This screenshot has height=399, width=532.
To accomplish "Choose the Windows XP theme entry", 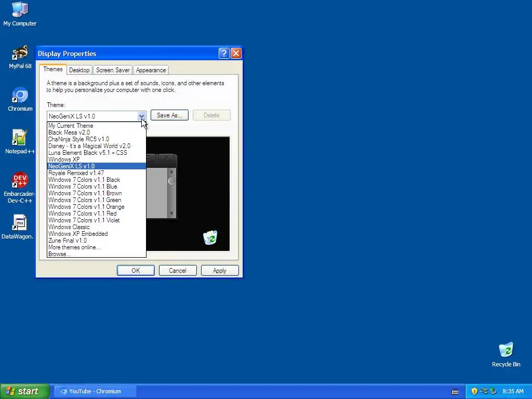I will 96,159.
